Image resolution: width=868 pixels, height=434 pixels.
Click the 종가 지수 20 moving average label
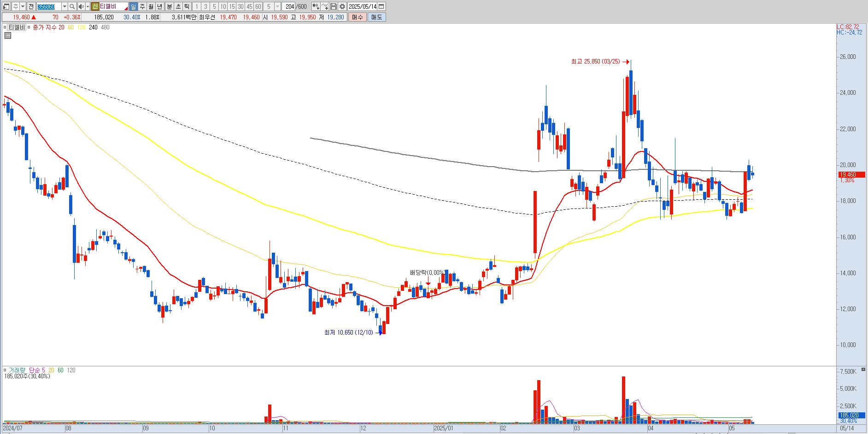pyautogui.click(x=48, y=28)
